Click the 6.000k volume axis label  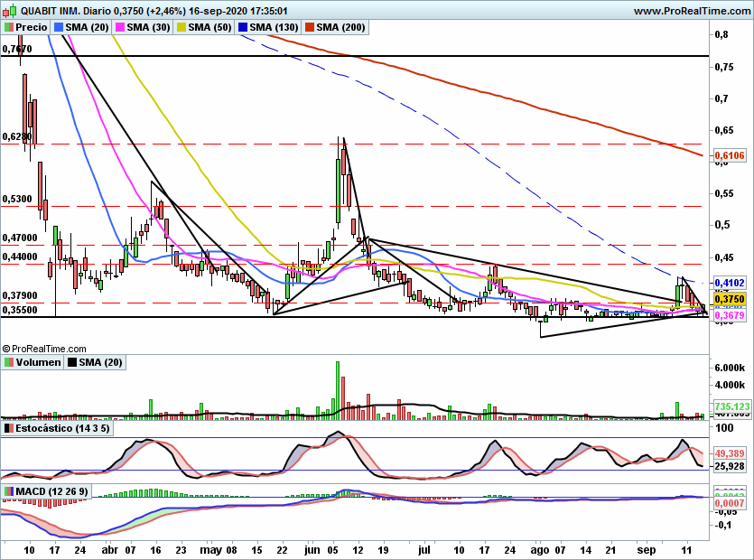tap(730, 368)
